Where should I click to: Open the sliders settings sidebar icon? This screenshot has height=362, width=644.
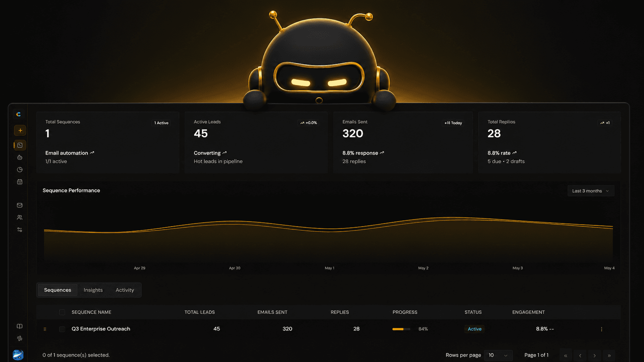(x=20, y=230)
